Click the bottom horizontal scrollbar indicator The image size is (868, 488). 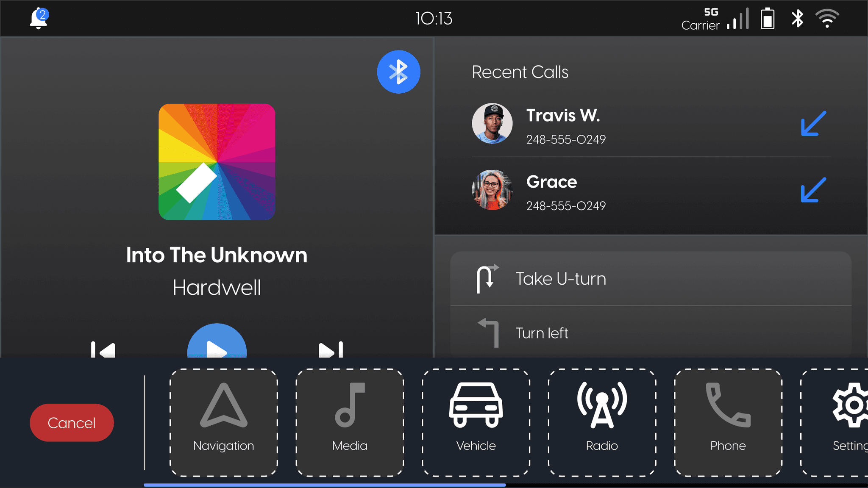click(325, 485)
